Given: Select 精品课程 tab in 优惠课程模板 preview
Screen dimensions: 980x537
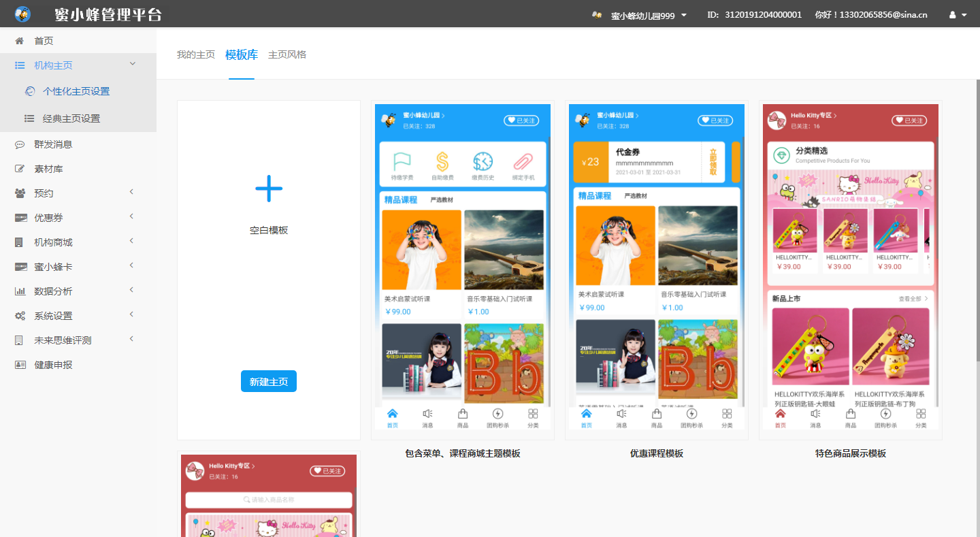Looking at the screenshot, I should (595, 196).
